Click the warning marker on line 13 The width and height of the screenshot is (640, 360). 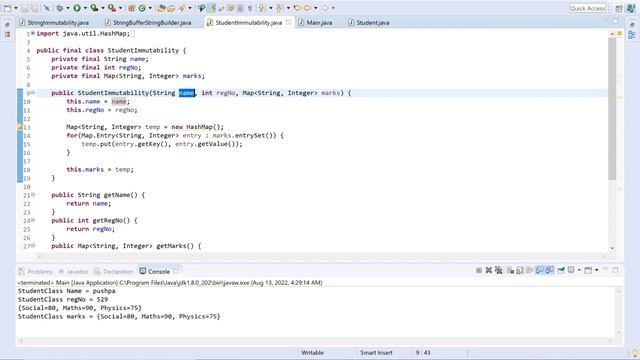(x=20, y=127)
